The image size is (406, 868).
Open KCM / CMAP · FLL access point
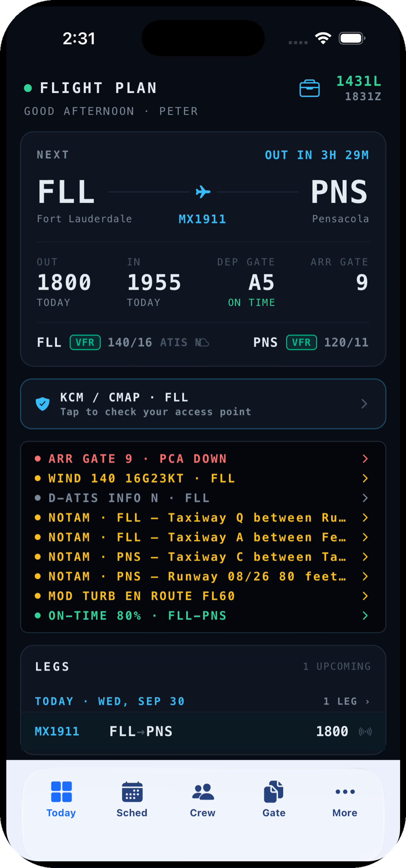(203, 404)
